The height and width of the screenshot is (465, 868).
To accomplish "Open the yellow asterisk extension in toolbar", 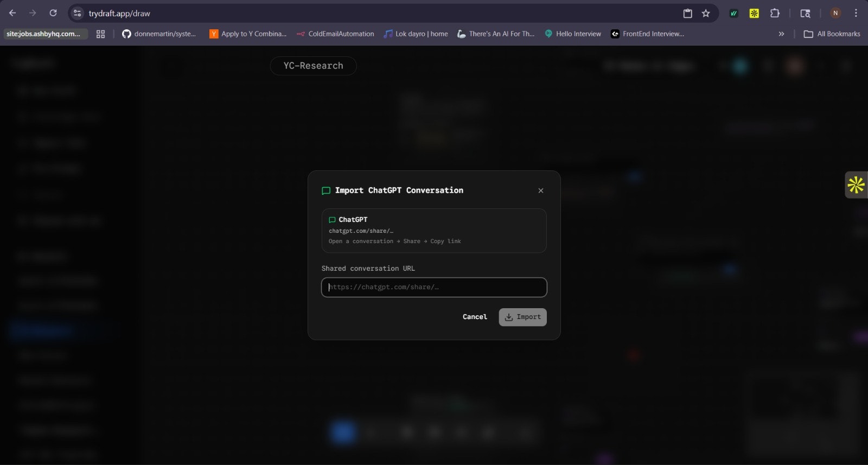I will pos(754,13).
